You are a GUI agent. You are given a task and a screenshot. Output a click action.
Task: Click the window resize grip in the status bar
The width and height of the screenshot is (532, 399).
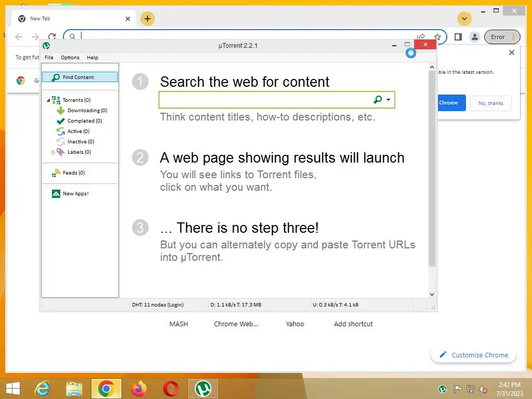(x=433, y=307)
